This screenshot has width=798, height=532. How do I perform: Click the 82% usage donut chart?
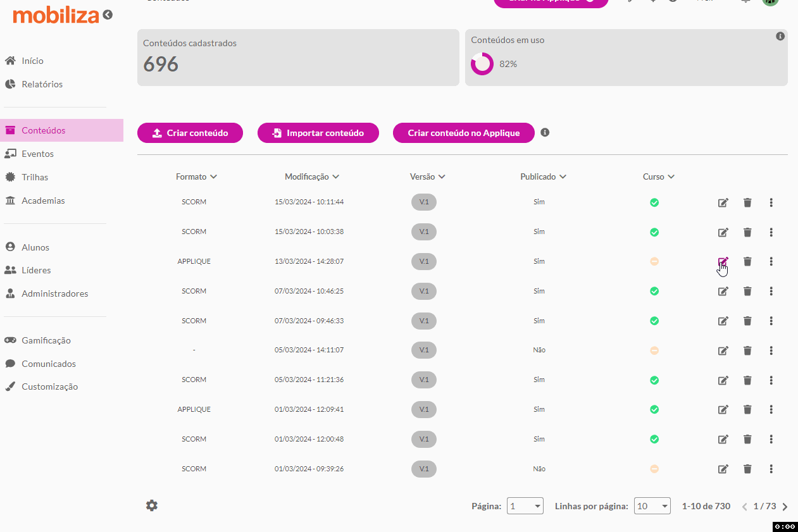tap(482, 64)
